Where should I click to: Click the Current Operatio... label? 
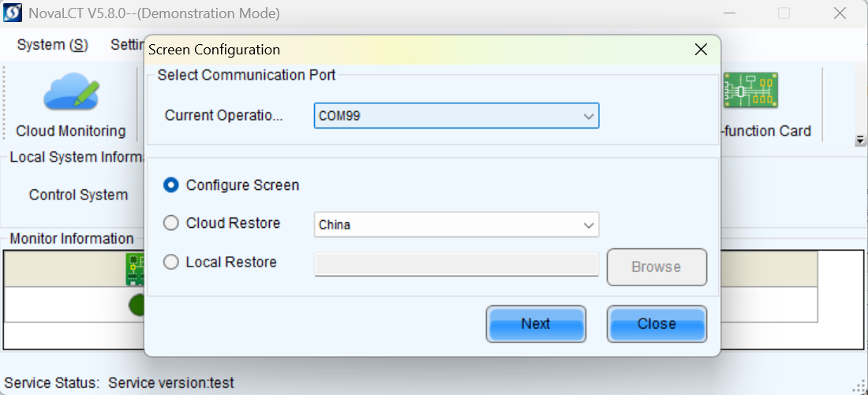pyautogui.click(x=223, y=116)
